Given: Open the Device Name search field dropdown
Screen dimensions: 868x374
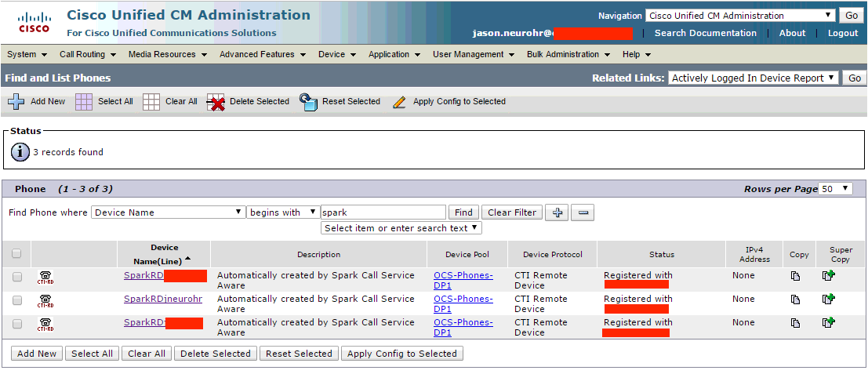Looking at the screenshot, I should click(169, 212).
